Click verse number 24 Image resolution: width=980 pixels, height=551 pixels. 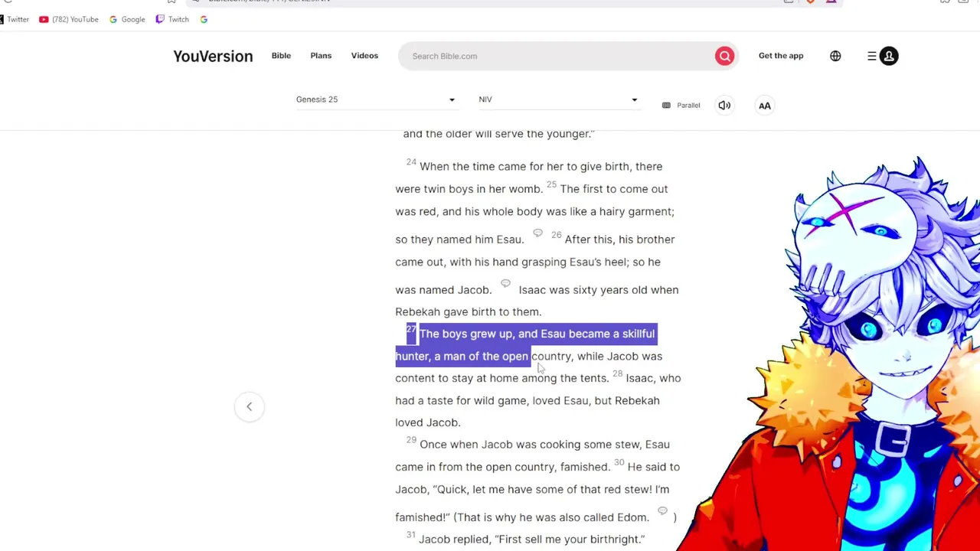[411, 162]
